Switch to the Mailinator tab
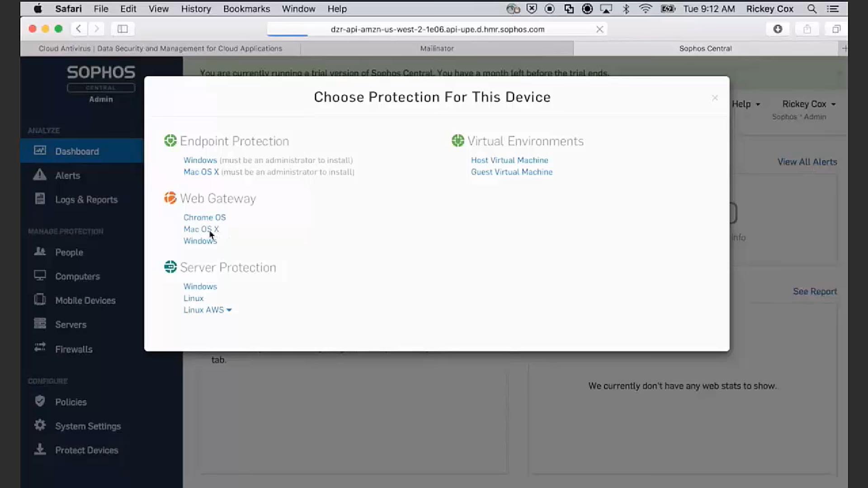Screen dimensions: 868x488 [437, 48]
